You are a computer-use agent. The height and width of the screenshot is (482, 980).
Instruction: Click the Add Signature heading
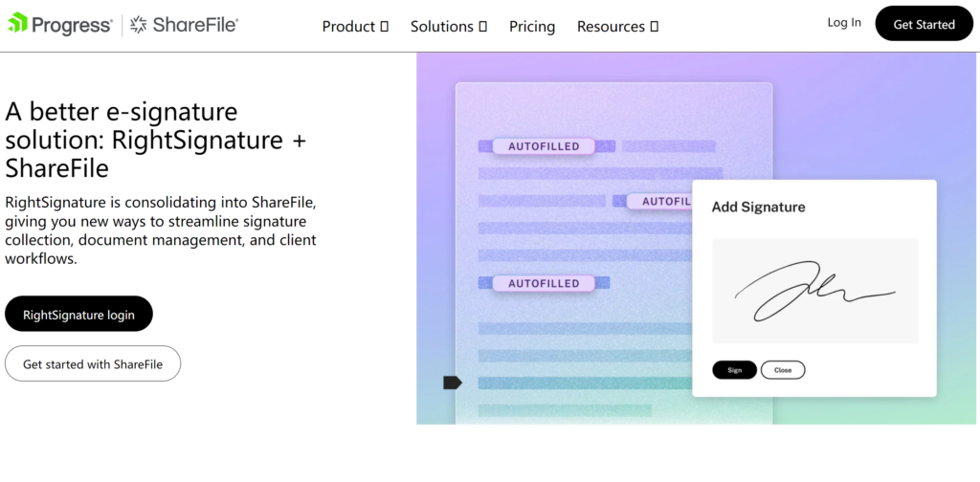coord(758,207)
